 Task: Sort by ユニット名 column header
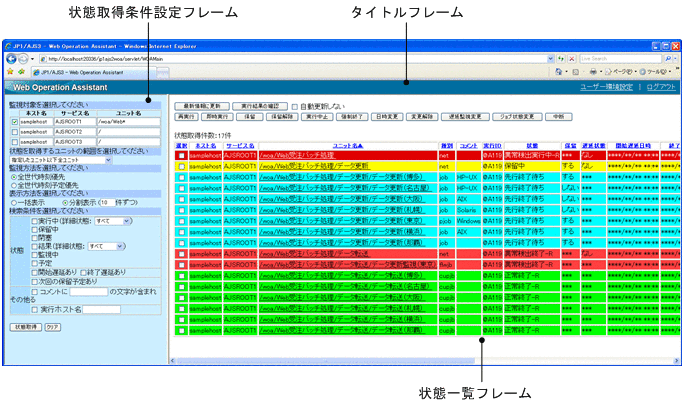coord(348,146)
